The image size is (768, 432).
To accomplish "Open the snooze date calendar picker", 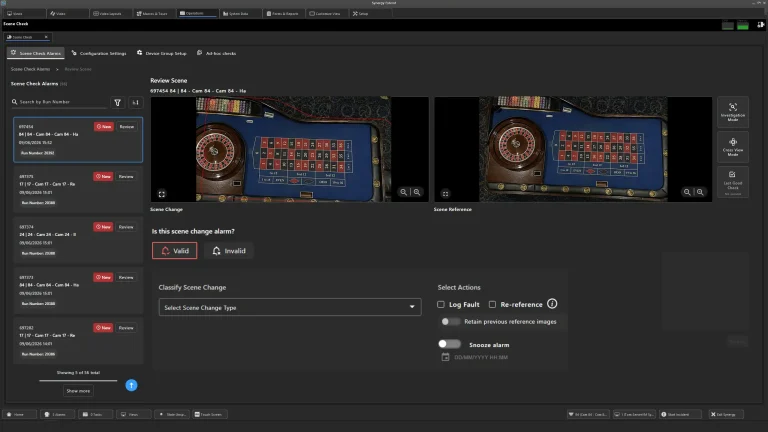I will pos(445,357).
